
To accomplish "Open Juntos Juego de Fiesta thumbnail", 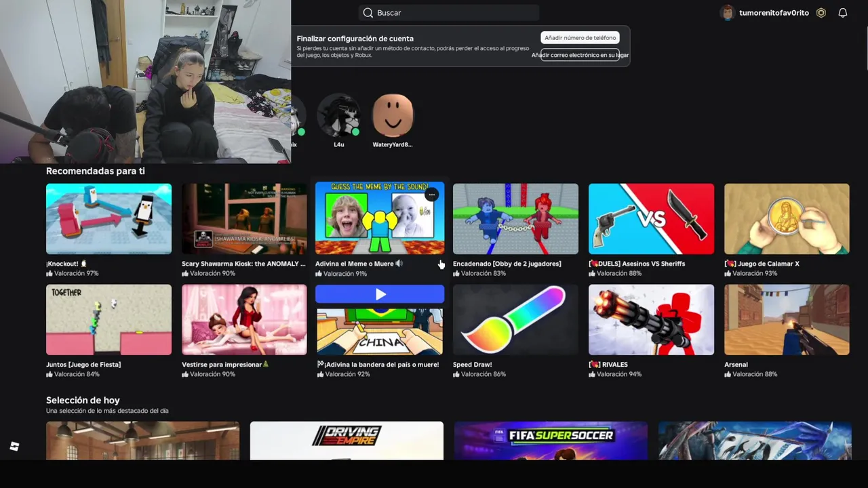I will [x=108, y=320].
